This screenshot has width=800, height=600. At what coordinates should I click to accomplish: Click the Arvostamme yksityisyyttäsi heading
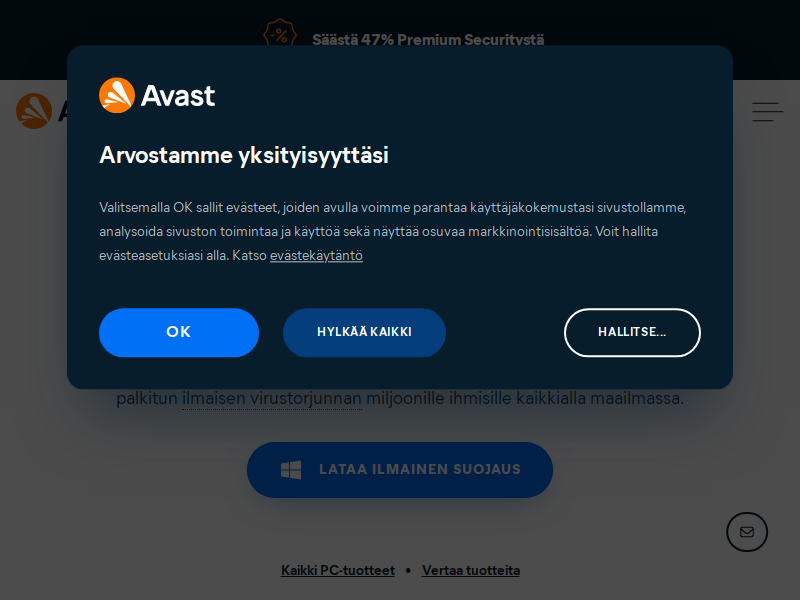[x=244, y=155]
